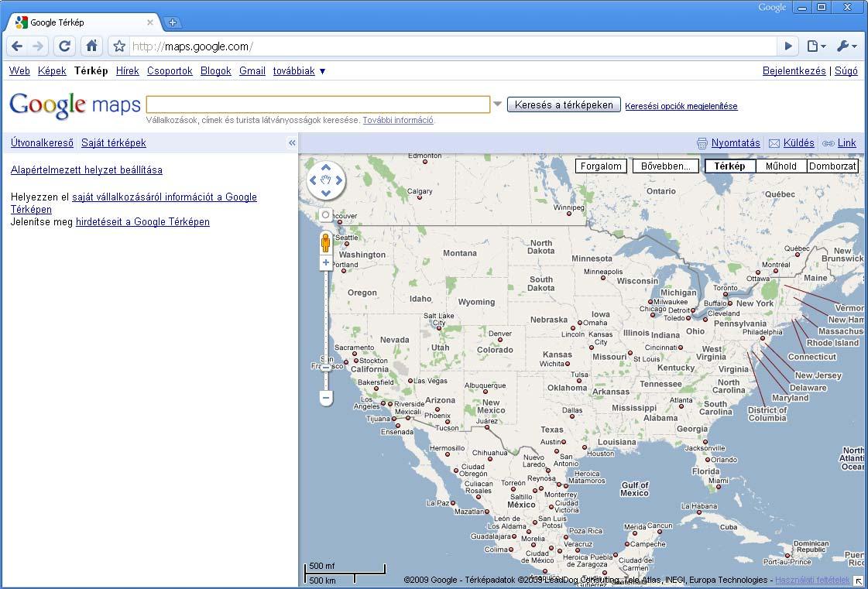
Task: Open a new tab with the plus button
Action: point(173,22)
